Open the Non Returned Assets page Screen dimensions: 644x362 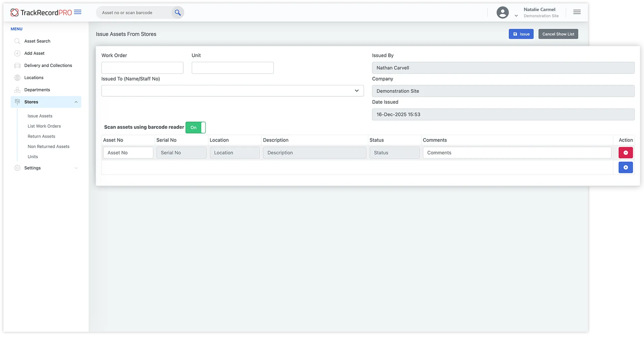tap(48, 146)
